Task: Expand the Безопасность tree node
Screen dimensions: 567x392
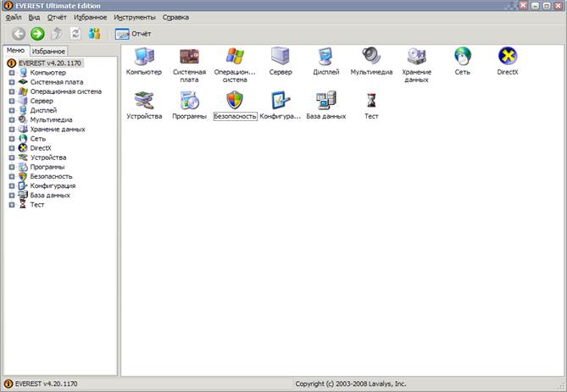Action: pyautogui.click(x=12, y=176)
